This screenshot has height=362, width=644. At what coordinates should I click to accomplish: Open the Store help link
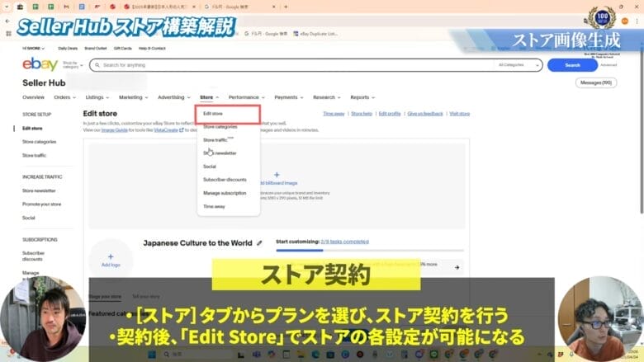362,114
